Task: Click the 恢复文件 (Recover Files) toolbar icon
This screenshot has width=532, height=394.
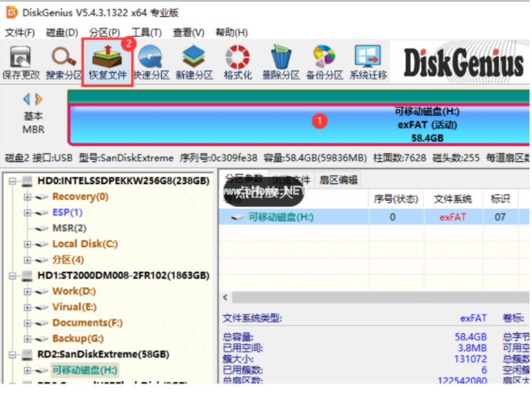Action: coord(107,62)
